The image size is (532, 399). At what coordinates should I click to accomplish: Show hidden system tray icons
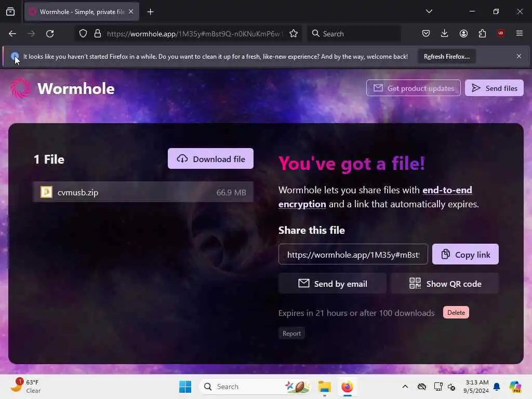(x=405, y=387)
